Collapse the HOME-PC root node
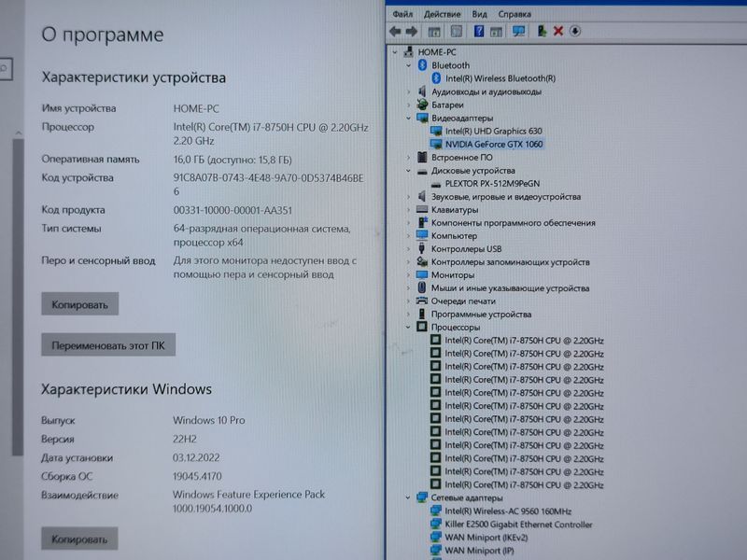Image resolution: width=747 pixels, height=560 pixels. coord(395,52)
